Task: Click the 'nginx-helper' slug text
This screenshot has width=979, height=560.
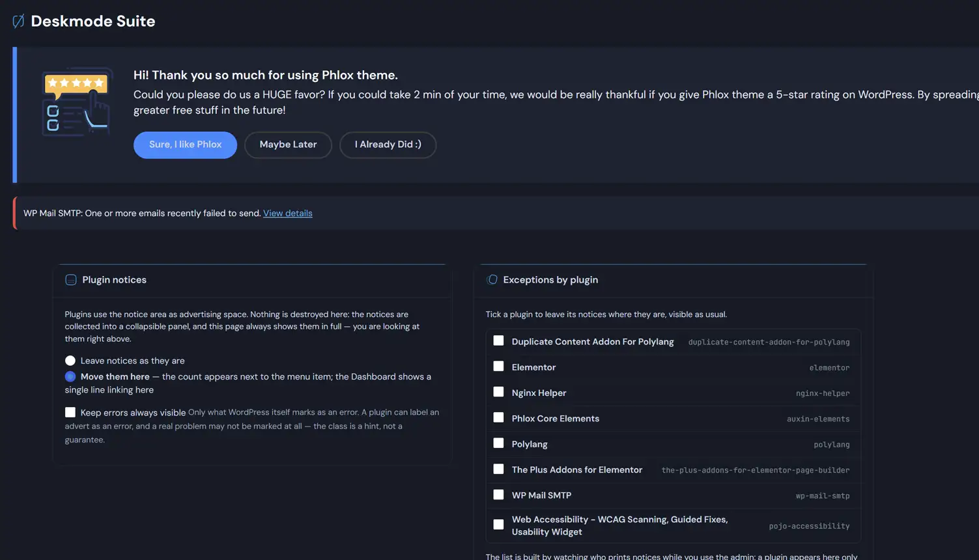Action: pyautogui.click(x=823, y=393)
